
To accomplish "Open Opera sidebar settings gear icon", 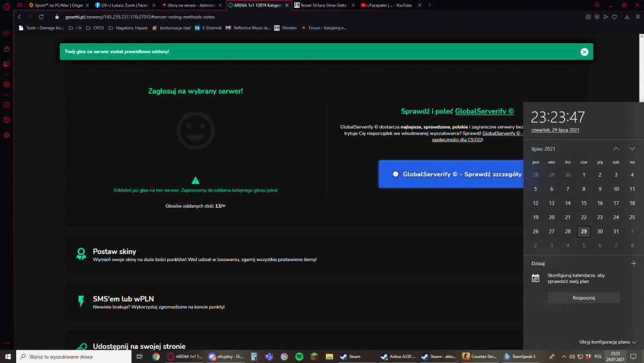I will coord(6,135).
